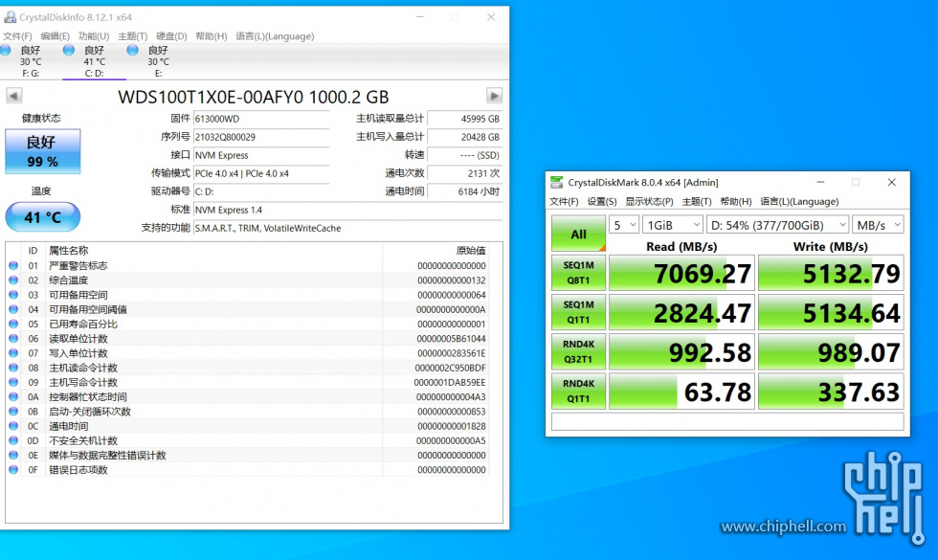Open 设置(S) menu in CrystalDiskMark
Viewport: 938px width, 560px height.
click(602, 202)
